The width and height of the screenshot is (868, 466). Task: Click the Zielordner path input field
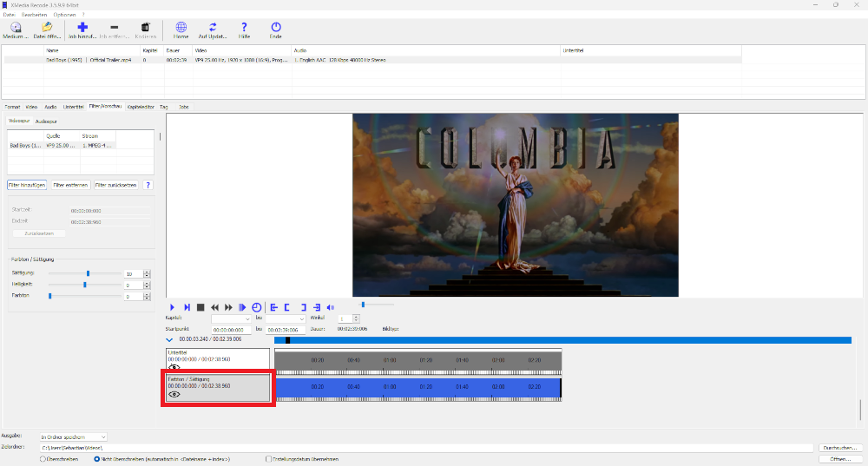coord(427,448)
